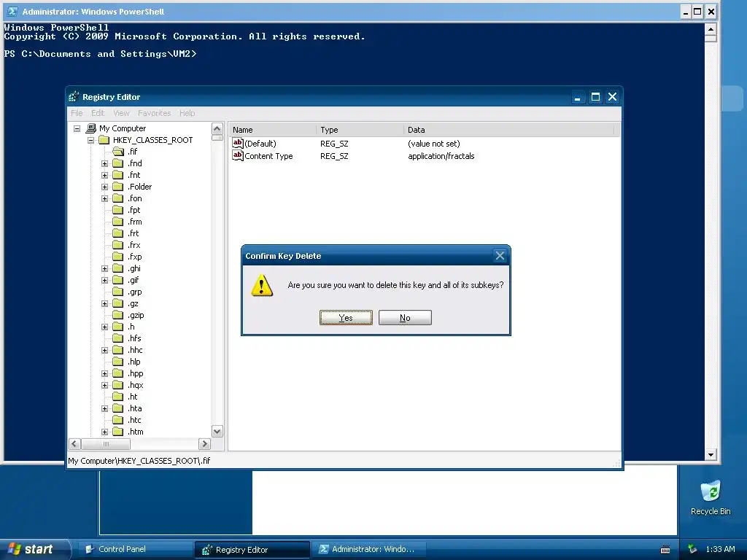Open the Edit menu in Registry Editor
This screenshot has height=560, width=747.
[98, 113]
